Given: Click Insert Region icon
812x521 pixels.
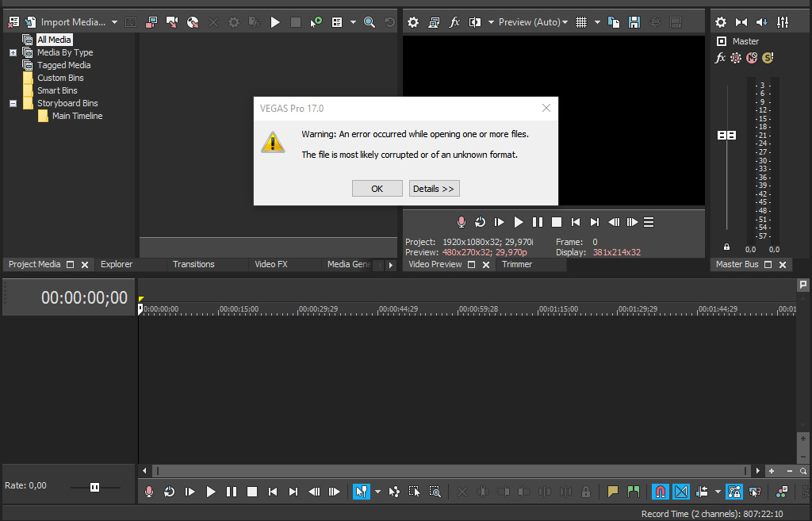Looking at the screenshot, I should [633, 492].
